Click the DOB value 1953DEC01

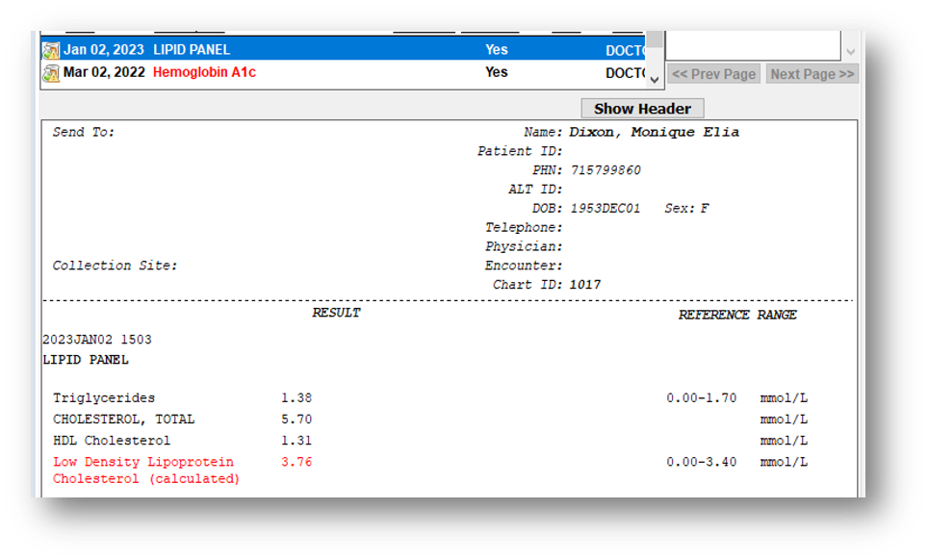click(x=606, y=208)
